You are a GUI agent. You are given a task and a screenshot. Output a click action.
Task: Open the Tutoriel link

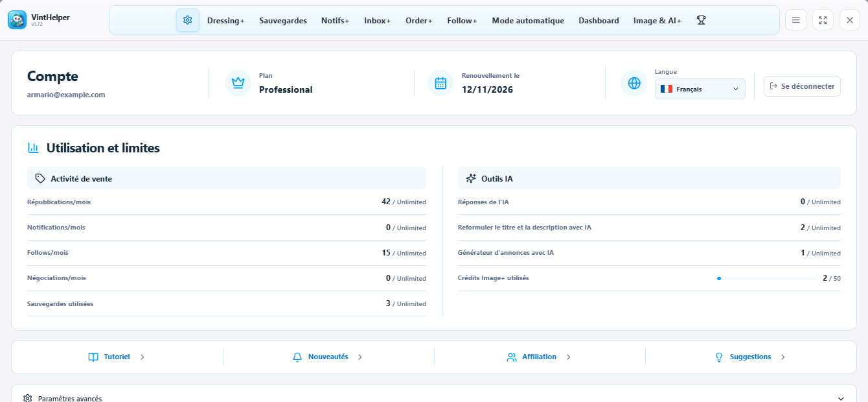point(117,357)
